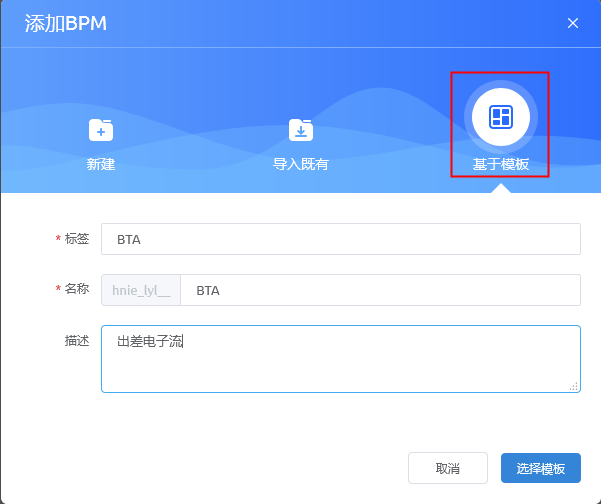Open the 导入既有 tab label

pos(301,164)
